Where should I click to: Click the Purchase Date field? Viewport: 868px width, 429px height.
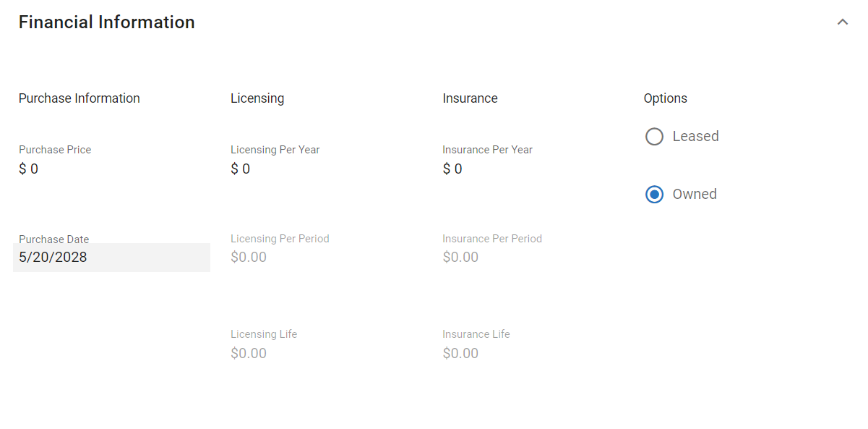click(x=111, y=258)
